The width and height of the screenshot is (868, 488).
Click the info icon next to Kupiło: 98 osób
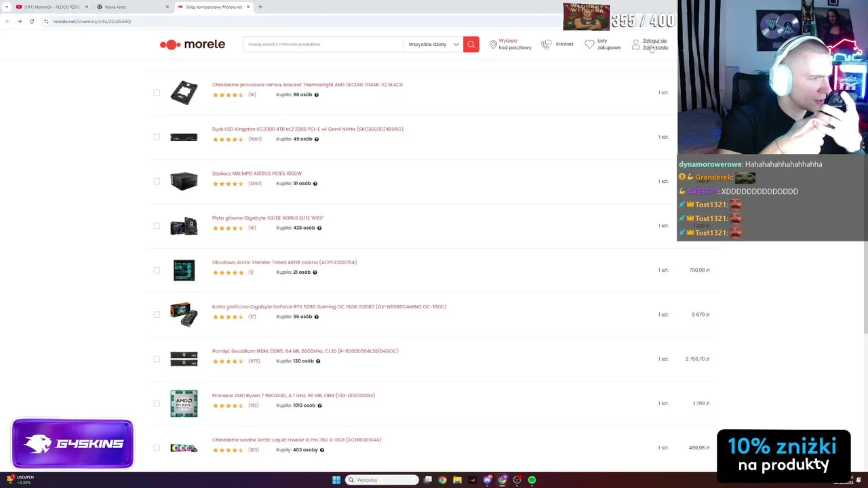(317, 95)
